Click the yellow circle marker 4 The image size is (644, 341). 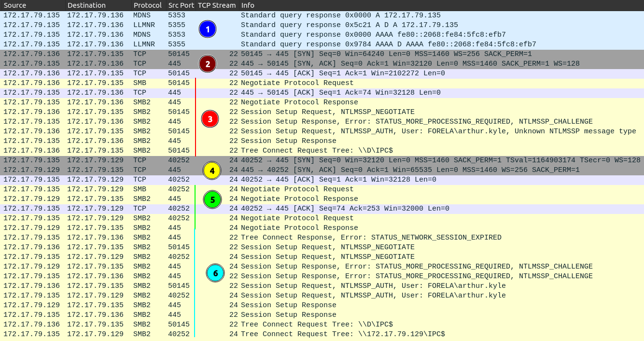[x=212, y=170]
